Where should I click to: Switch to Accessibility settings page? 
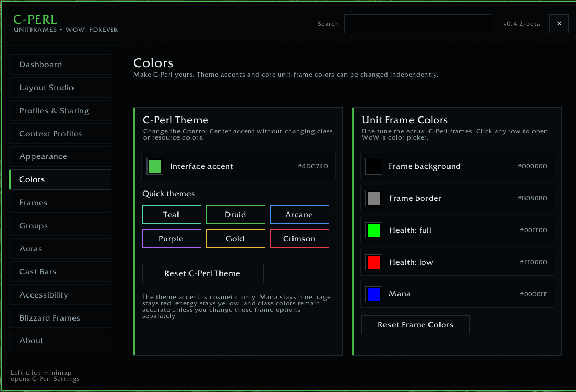coord(60,295)
